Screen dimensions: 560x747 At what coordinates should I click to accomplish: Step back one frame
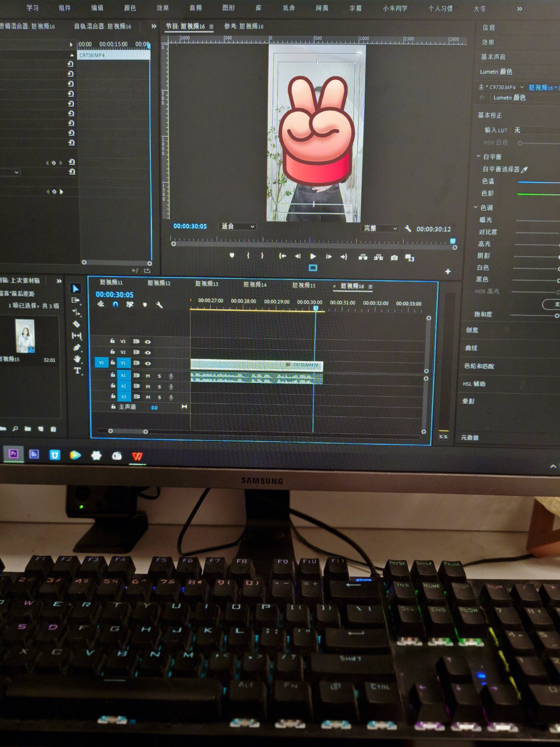click(298, 256)
